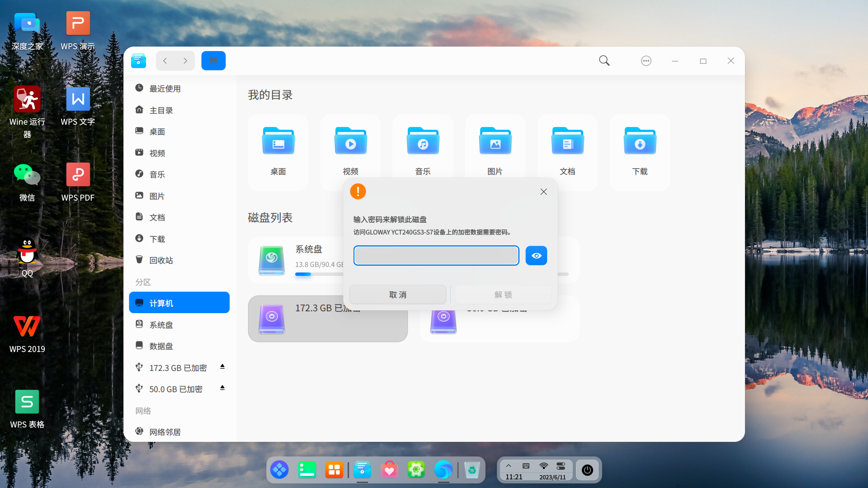
Task: Open 回收站 from the sidebar
Action: pyautogui.click(x=161, y=260)
